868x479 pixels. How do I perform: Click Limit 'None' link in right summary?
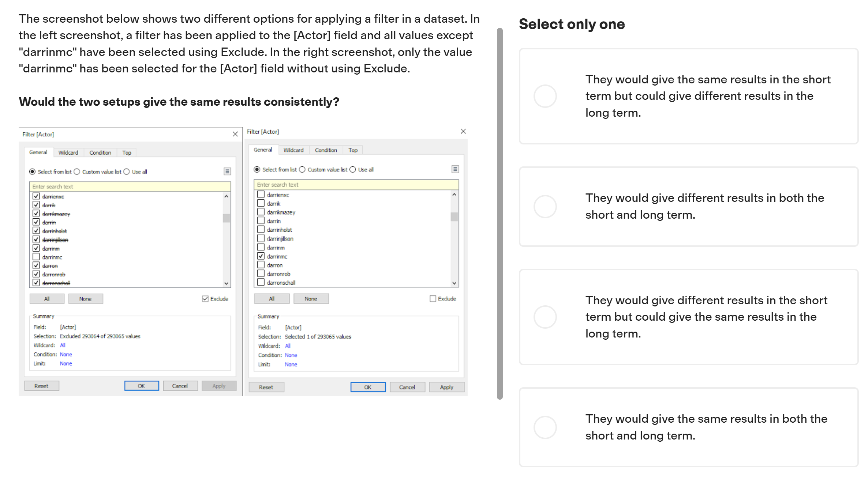291,364
